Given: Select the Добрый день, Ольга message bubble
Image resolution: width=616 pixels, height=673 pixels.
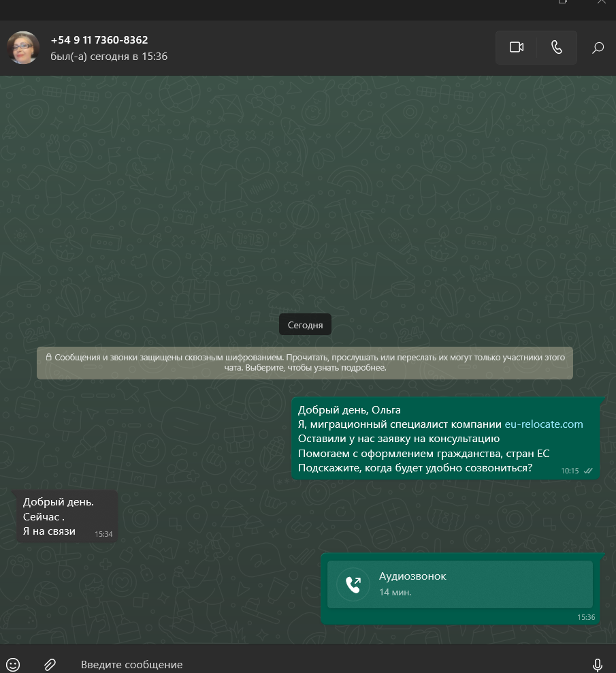Looking at the screenshot, I should 445,439.
